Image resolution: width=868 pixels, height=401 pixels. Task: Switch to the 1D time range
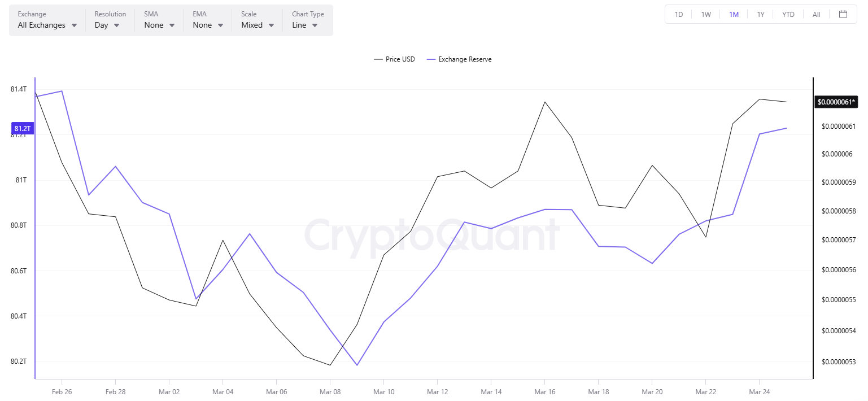click(678, 14)
